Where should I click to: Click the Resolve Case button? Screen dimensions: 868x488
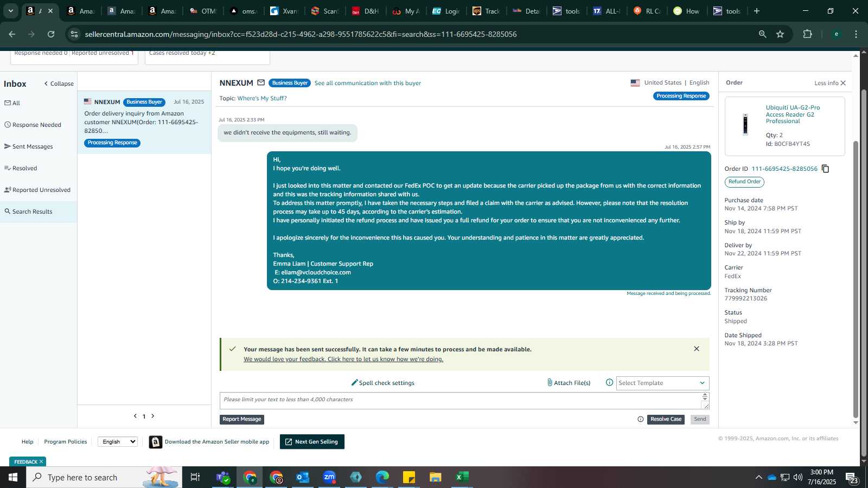666,419
